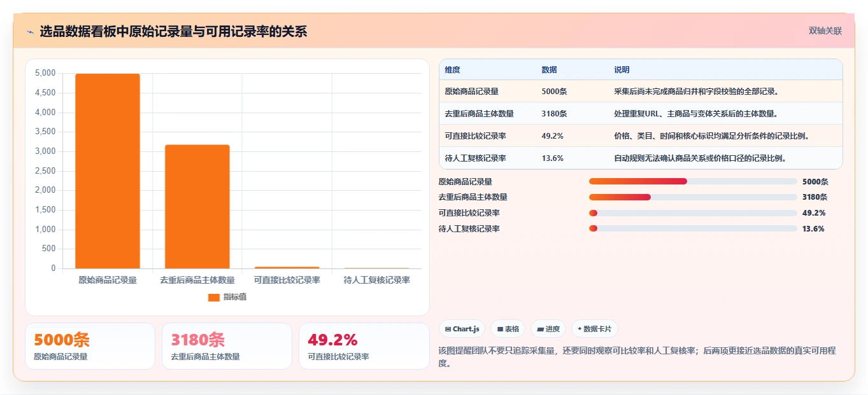Toggle the 指标值 legend swatch
The height and width of the screenshot is (395, 868).
214,297
